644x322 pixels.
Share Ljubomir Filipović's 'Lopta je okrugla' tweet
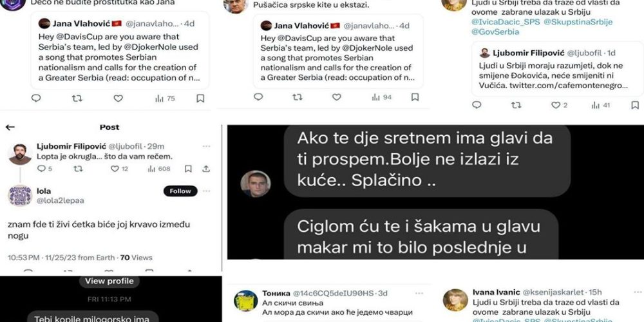coord(206,168)
